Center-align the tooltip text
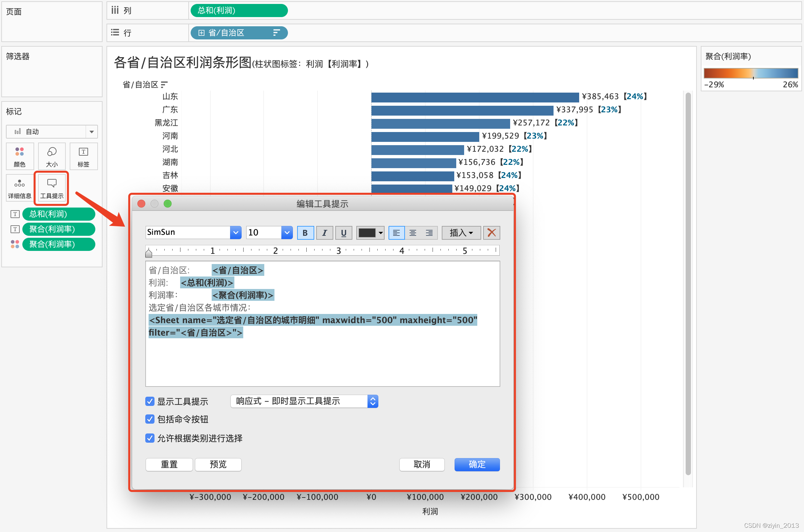The width and height of the screenshot is (804, 532). coord(413,233)
